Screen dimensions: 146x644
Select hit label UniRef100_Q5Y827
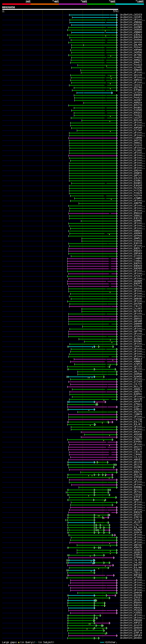point(131,600)
